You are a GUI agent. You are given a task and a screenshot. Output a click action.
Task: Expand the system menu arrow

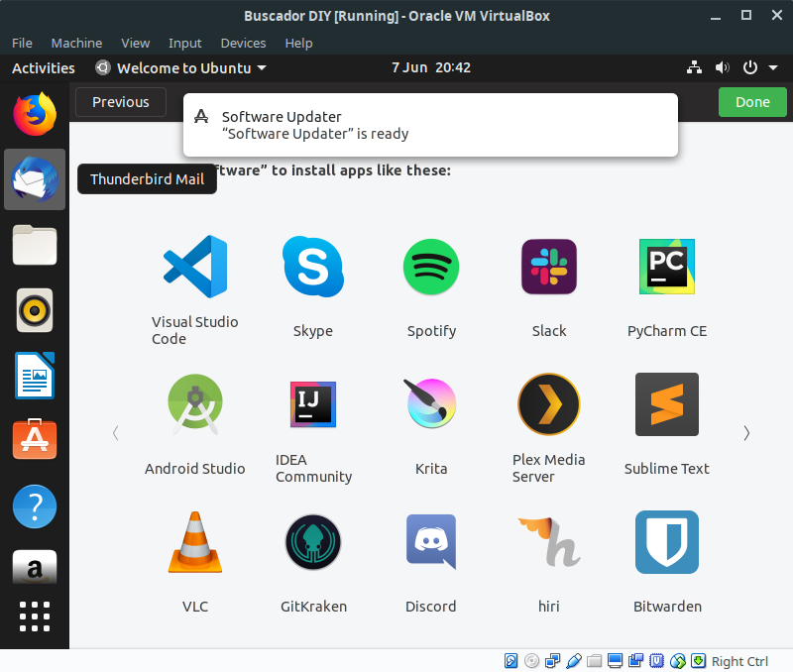(773, 67)
